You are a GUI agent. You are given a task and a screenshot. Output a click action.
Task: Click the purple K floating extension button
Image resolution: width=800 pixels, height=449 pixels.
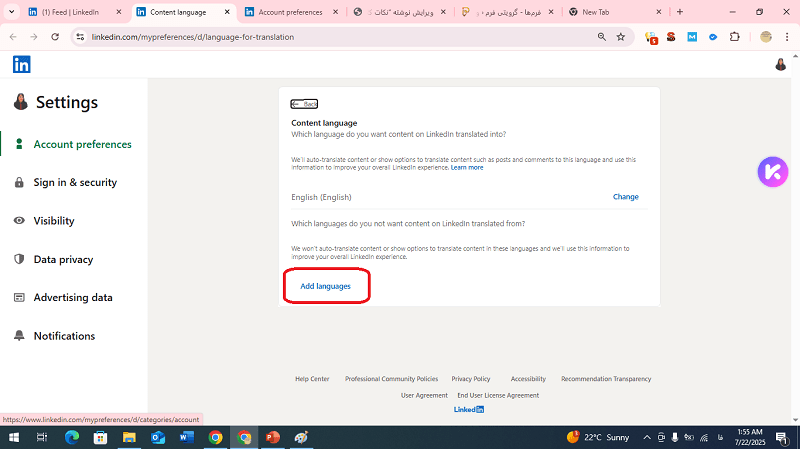coord(772,172)
